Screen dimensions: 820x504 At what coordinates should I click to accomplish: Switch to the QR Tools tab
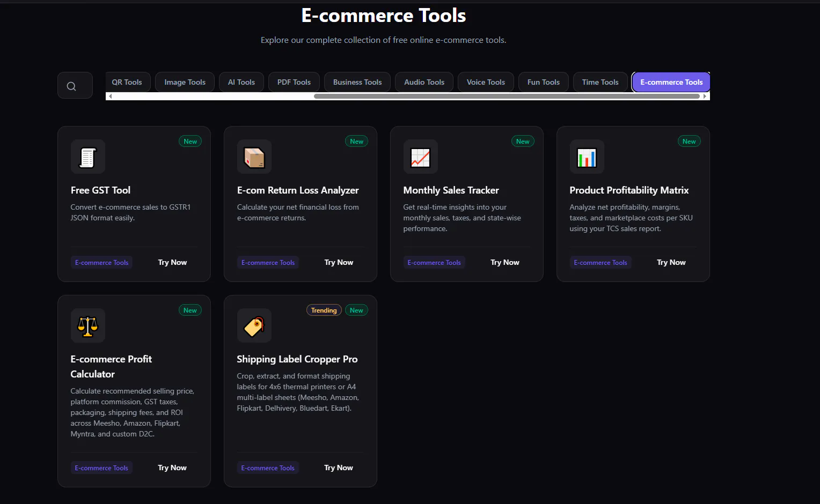[x=127, y=82]
